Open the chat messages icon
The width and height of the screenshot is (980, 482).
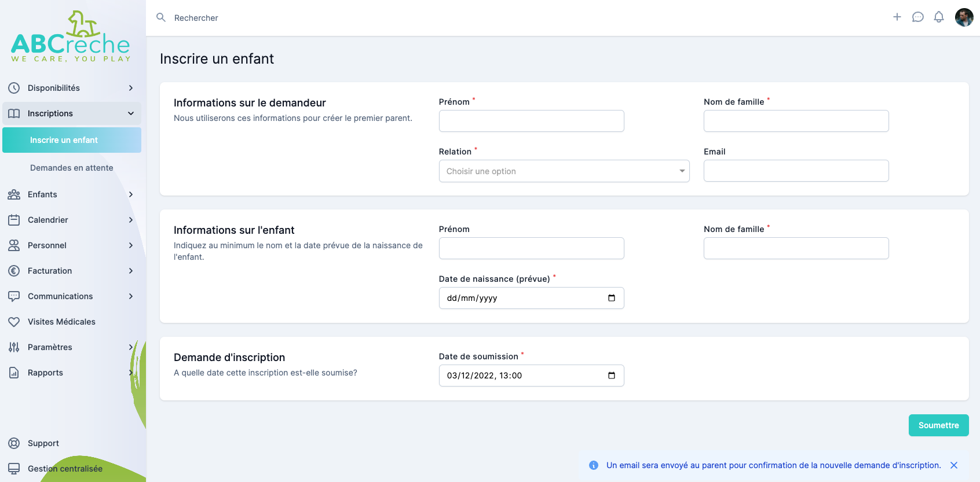coord(917,17)
